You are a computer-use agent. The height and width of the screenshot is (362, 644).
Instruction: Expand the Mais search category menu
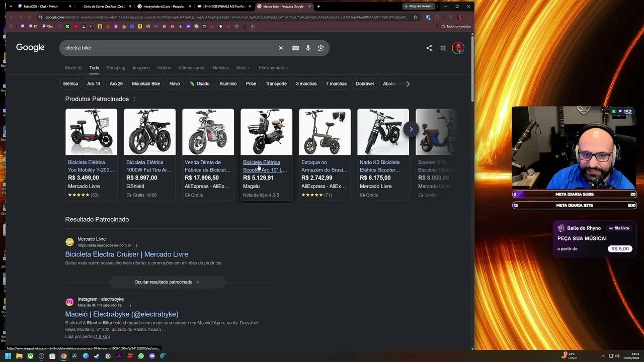click(x=243, y=68)
